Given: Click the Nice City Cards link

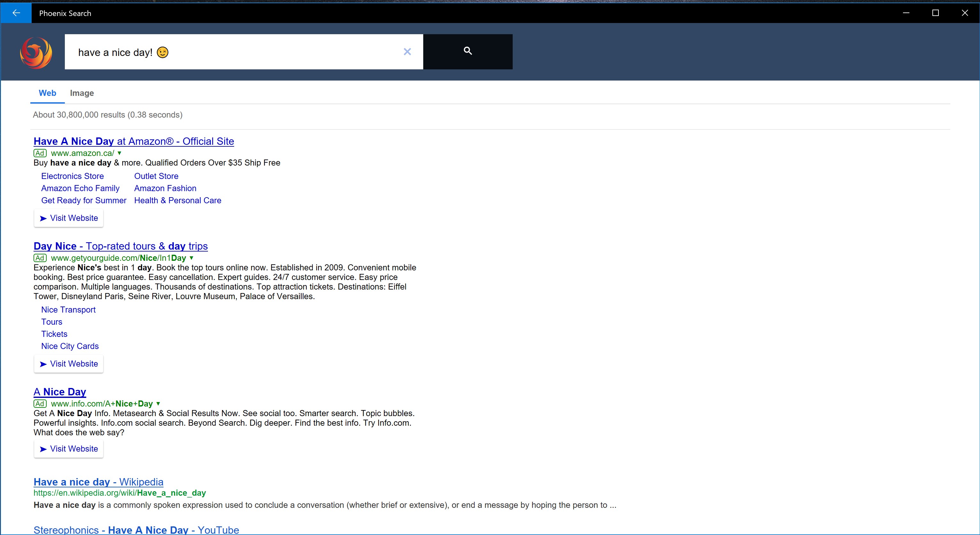Looking at the screenshot, I should click(x=70, y=346).
